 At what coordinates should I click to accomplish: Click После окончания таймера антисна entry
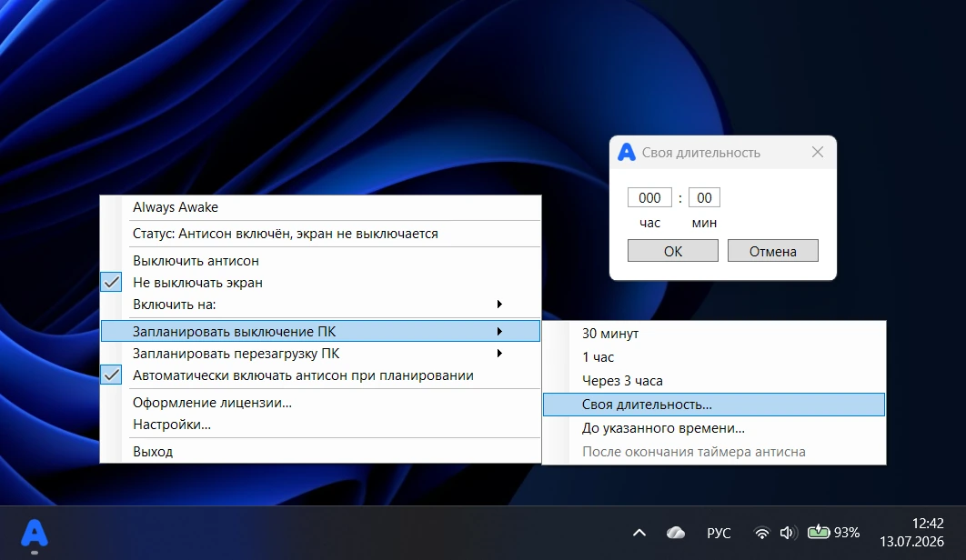click(714, 452)
